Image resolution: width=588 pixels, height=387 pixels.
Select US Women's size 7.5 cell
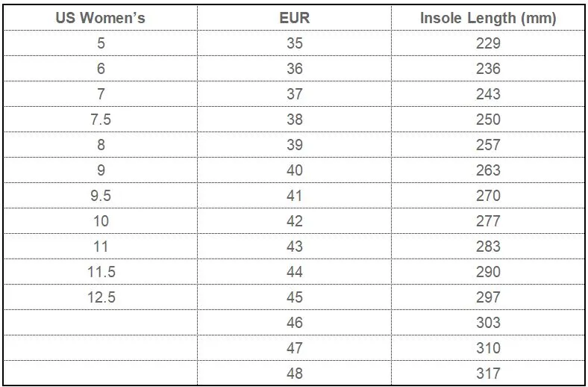(101, 120)
